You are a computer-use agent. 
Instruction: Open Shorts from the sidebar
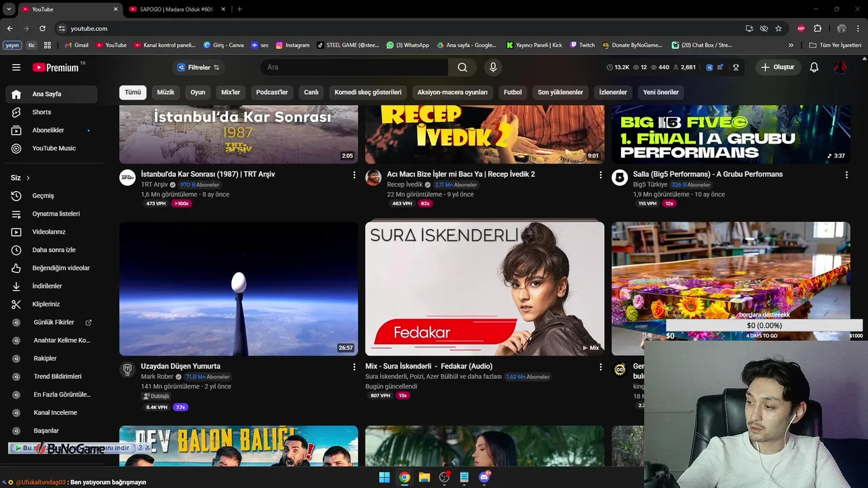(x=52, y=112)
